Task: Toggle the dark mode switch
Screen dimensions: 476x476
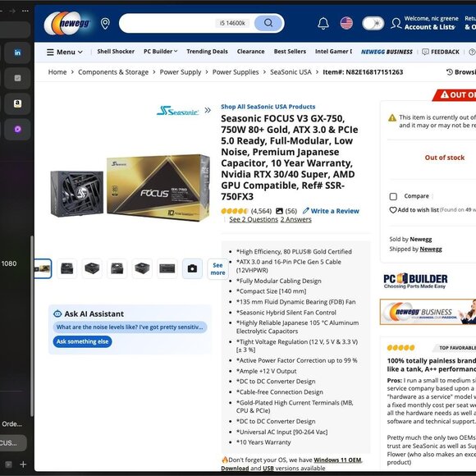Action: click(x=373, y=23)
